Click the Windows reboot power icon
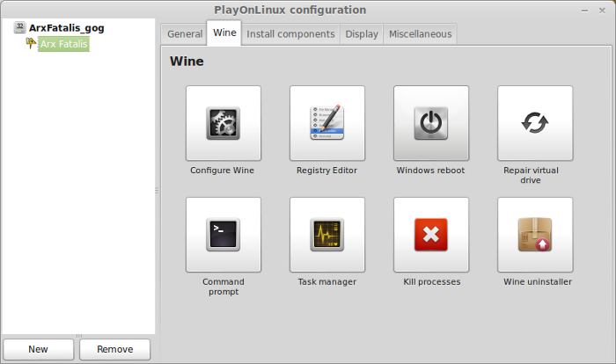The height and width of the screenshot is (364, 616). 431,123
